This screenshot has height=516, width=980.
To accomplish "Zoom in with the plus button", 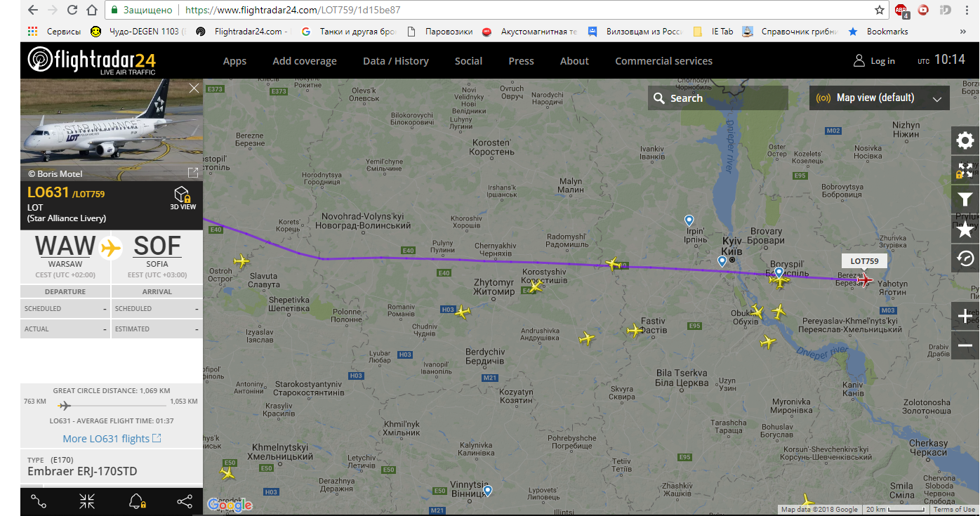I will click(x=965, y=317).
